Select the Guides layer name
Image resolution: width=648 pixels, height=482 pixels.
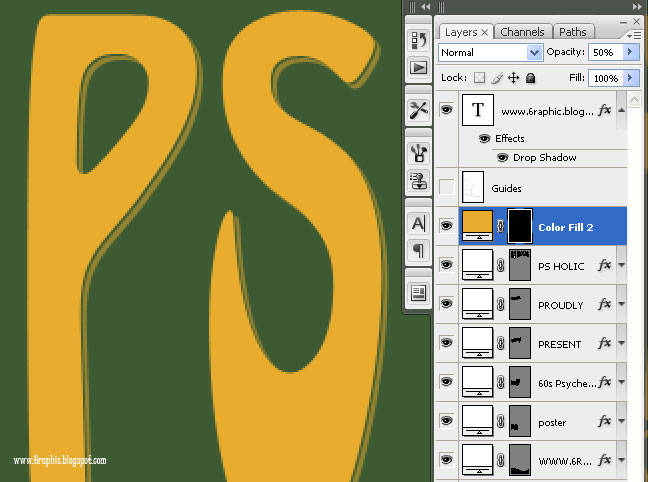506,189
